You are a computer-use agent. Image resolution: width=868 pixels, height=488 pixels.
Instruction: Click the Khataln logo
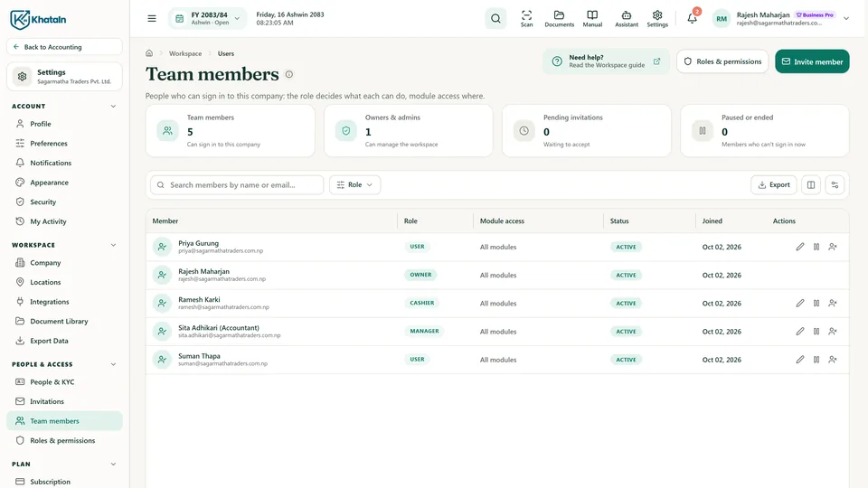click(38, 19)
